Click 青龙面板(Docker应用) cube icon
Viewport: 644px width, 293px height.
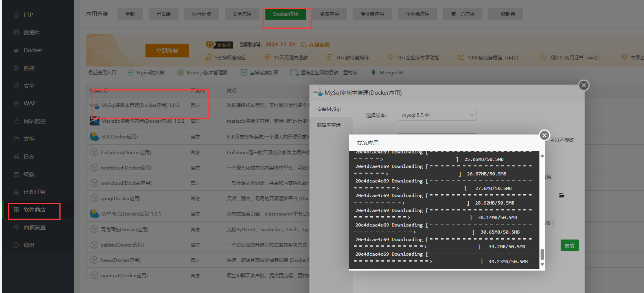click(94, 229)
